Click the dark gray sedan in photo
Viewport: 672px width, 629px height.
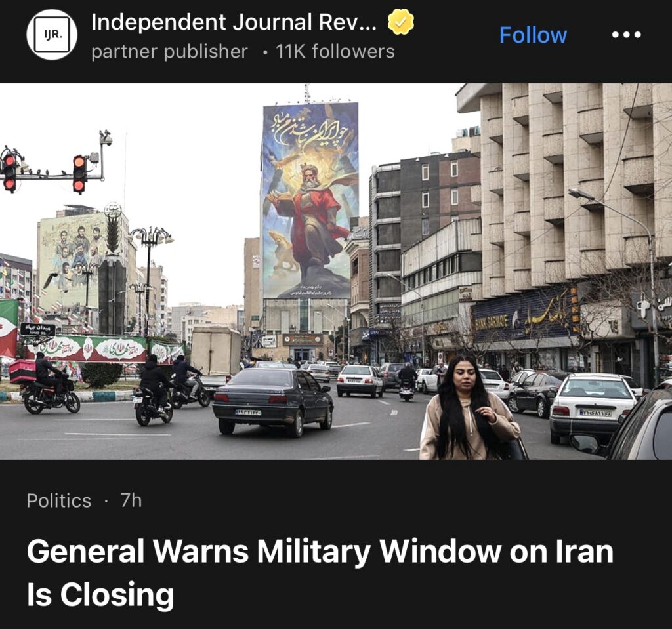[x=273, y=401]
